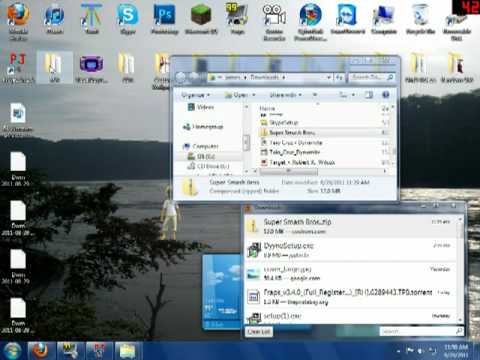Open the dropdown arrow next to Open

(254, 95)
